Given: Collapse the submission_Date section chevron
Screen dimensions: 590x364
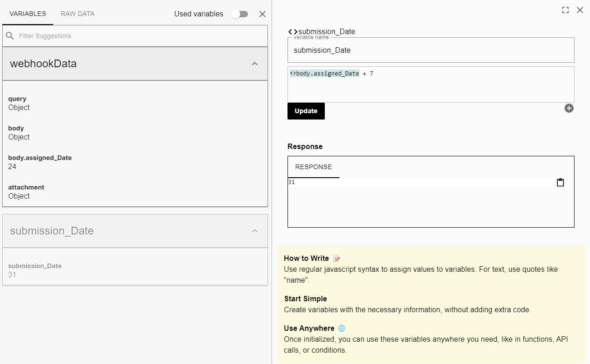Looking at the screenshot, I should (x=255, y=231).
